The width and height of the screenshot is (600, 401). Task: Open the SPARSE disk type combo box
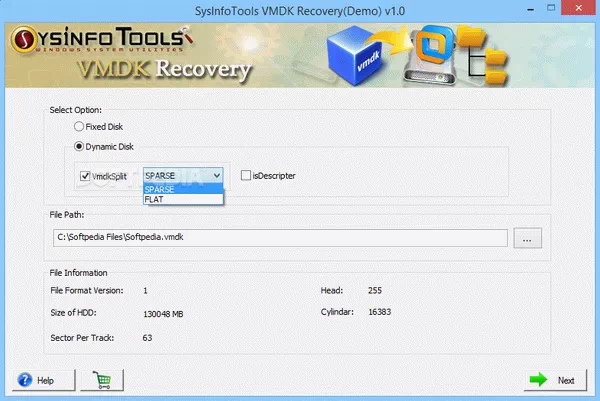pyautogui.click(x=183, y=176)
